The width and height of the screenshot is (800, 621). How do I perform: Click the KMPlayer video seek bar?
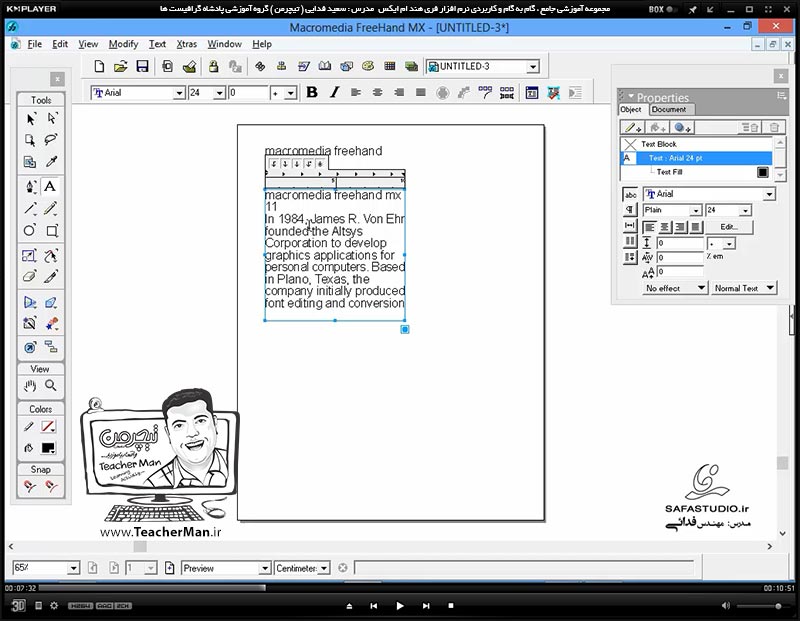[x=399, y=588]
